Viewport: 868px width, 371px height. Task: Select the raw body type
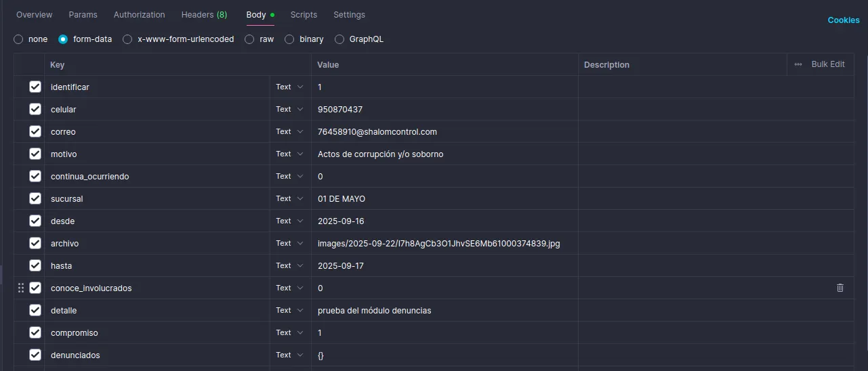click(249, 39)
